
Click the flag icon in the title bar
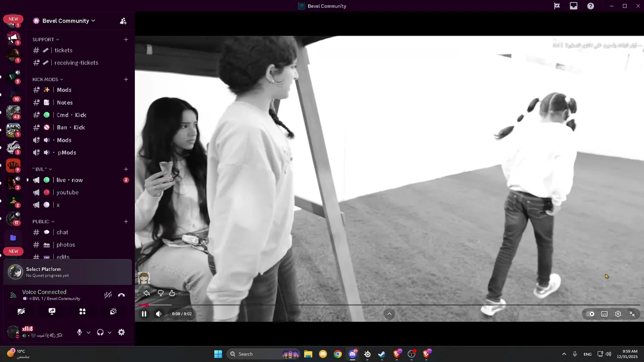(557, 6)
